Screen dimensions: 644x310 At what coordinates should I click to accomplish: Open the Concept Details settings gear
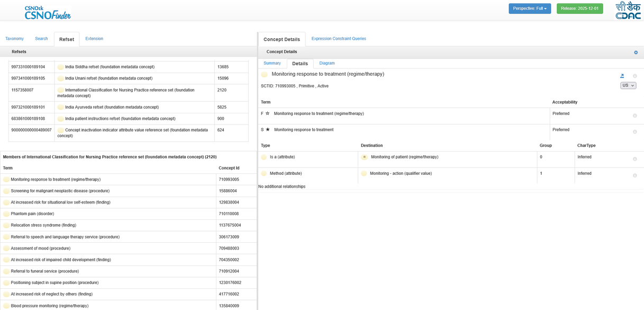[636, 52]
